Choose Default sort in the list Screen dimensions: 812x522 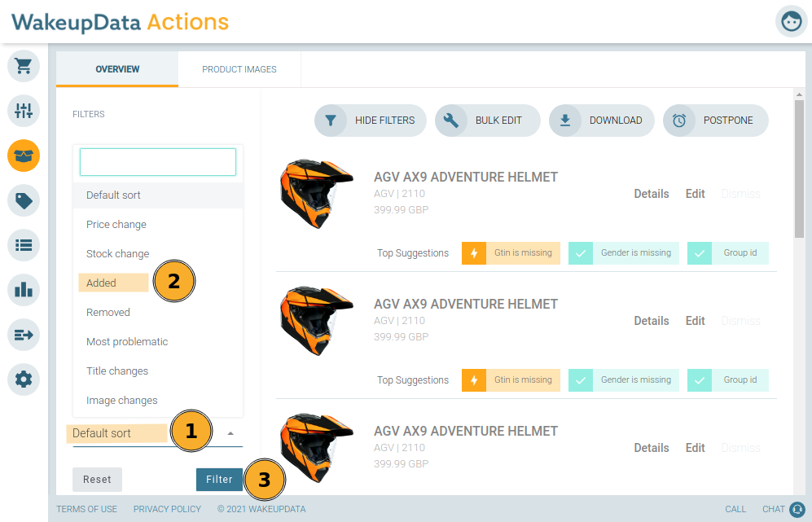(x=158, y=195)
